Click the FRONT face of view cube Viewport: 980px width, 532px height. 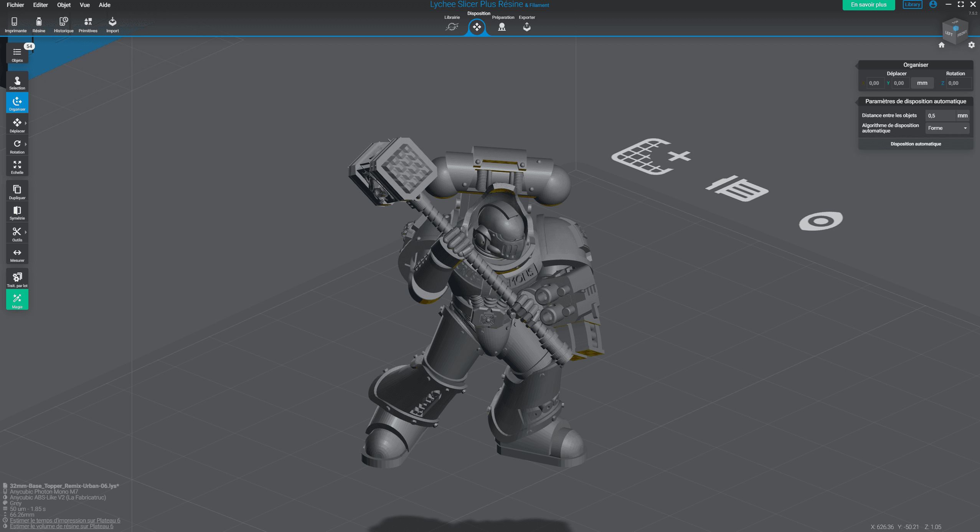pyautogui.click(x=961, y=34)
